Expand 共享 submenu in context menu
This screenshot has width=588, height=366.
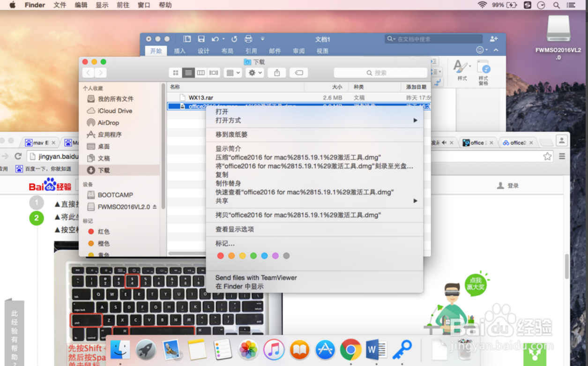314,201
